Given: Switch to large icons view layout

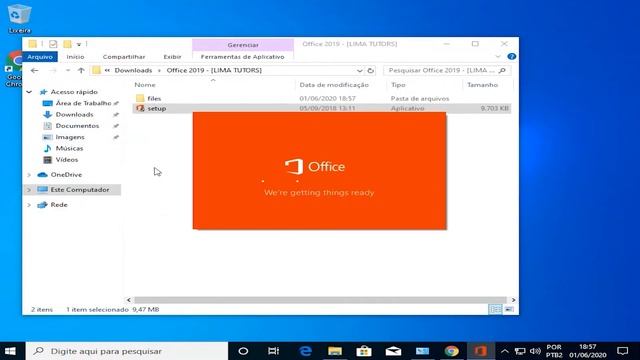Looking at the screenshot, I should pos(509,309).
